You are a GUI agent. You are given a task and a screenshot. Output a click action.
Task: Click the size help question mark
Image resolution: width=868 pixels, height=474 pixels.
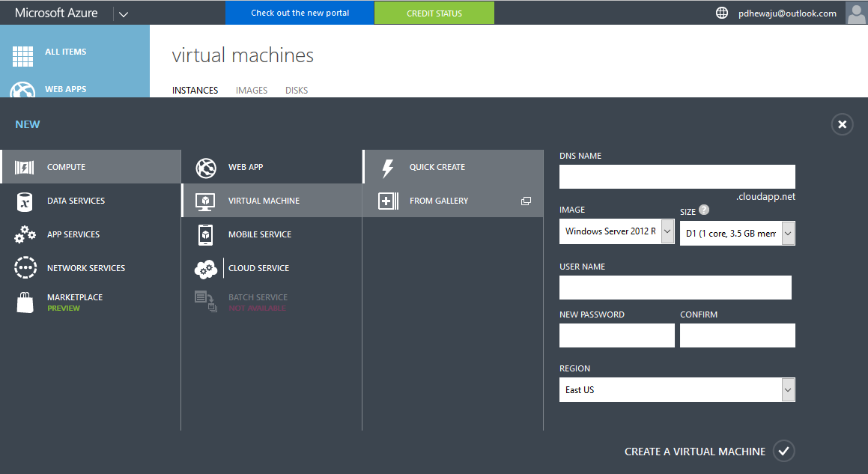click(x=703, y=210)
